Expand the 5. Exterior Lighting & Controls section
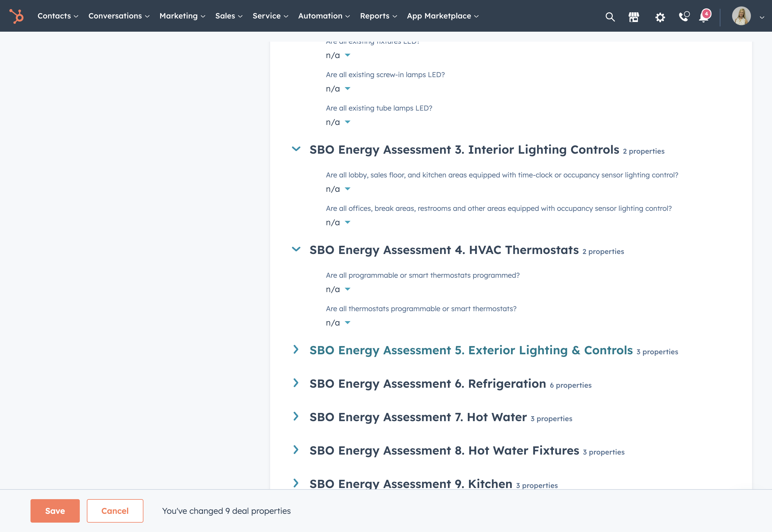 pyautogui.click(x=296, y=349)
